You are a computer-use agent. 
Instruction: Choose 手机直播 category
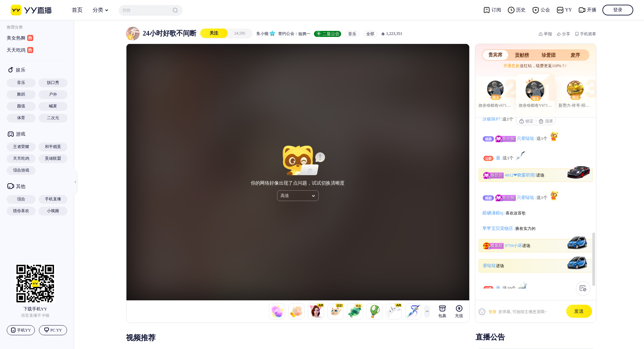pyautogui.click(x=53, y=199)
